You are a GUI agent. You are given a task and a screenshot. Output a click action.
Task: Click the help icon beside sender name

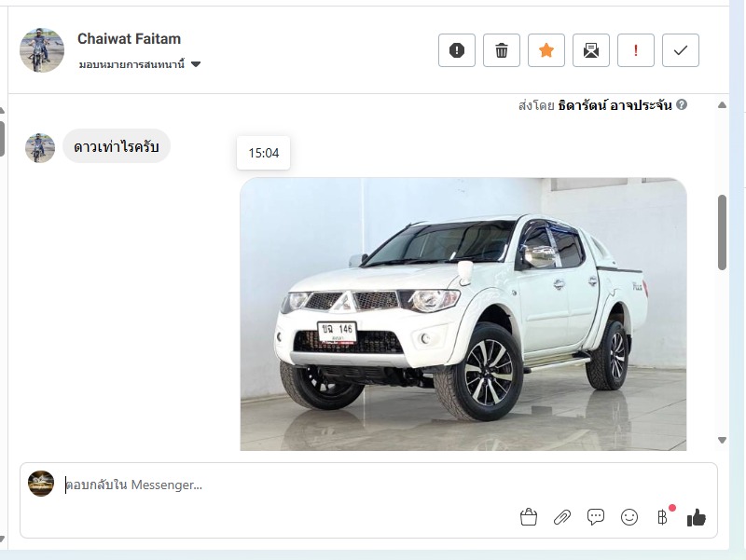coord(682,104)
